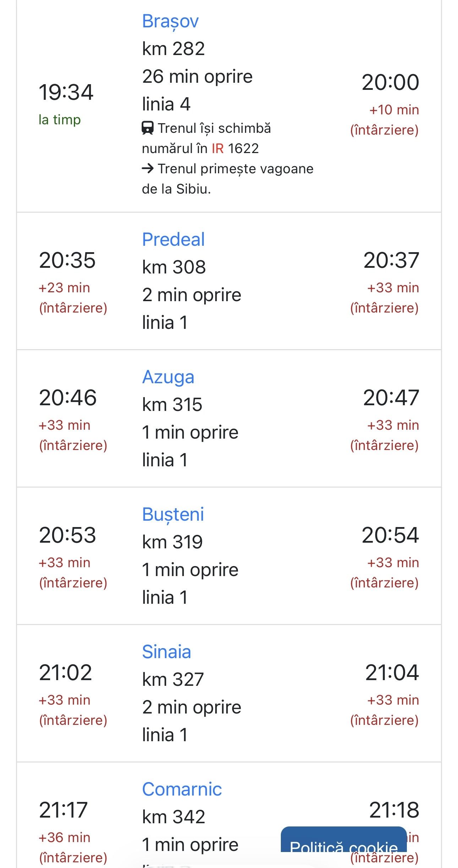This screenshot has width=458, height=868.
Task: Click the 21:04 departure time from Sinaia
Action: pos(392,673)
